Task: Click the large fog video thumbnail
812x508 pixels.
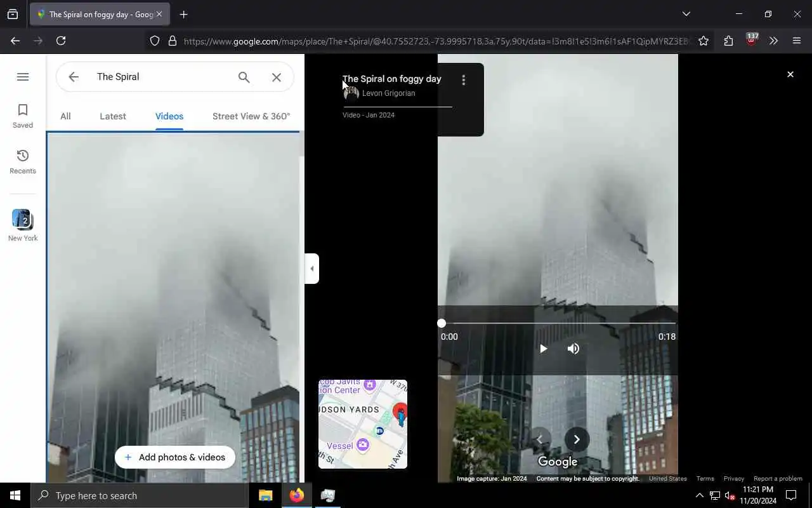Action: [x=174, y=307]
